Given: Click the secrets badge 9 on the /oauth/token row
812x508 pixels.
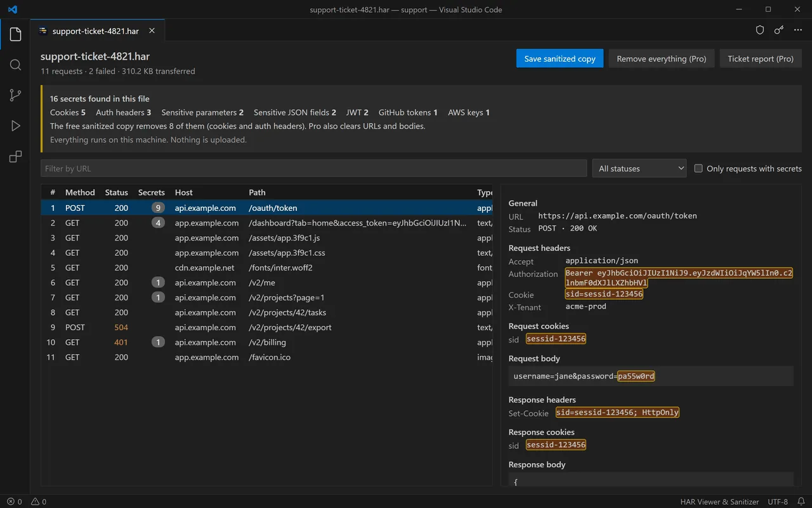Looking at the screenshot, I should 158,208.
